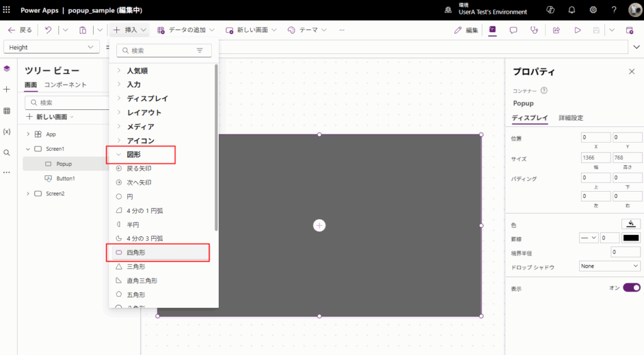Open the more options ellipsis in sidebar
Viewport: 644px width, 355px height.
tap(7, 173)
